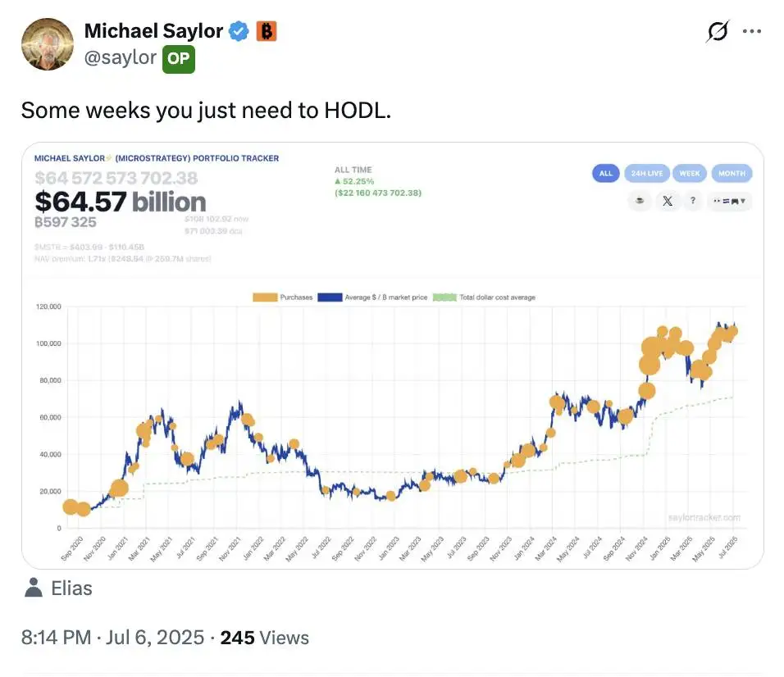
Task: Switch to the WEEK time range
Action: click(x=690, y=173)
